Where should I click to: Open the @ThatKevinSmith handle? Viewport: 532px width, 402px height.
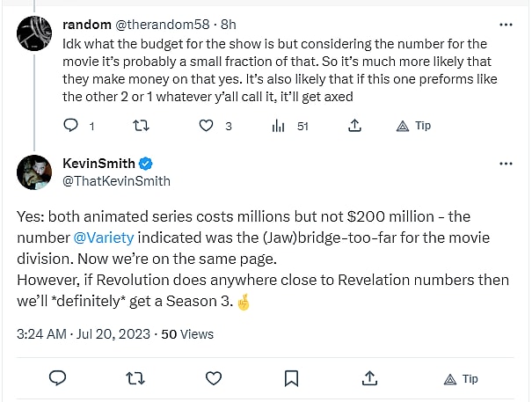117,180
